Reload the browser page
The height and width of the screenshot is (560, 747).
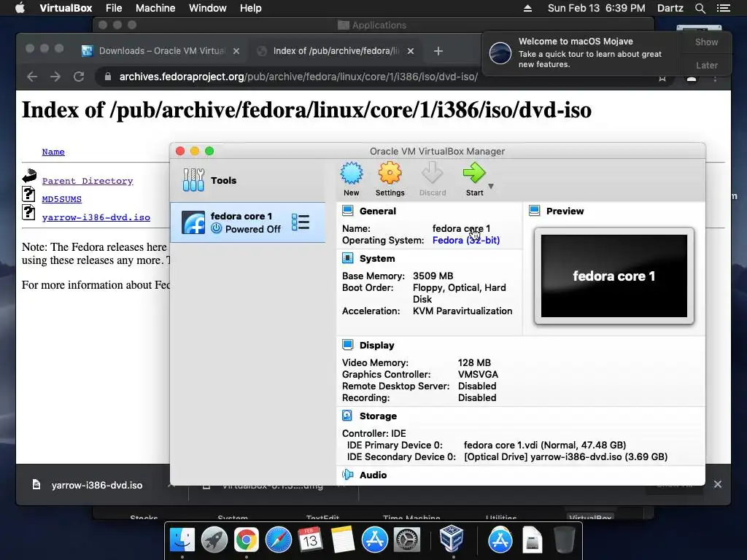point(79,77)
